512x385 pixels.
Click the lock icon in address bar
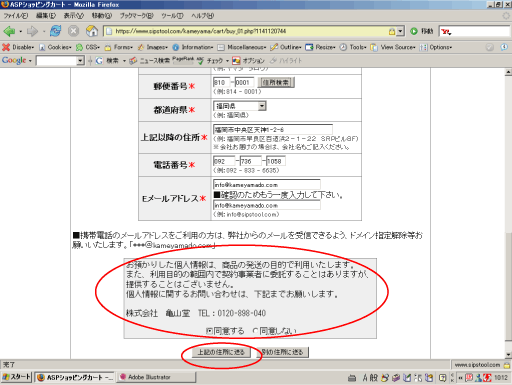click(392, 31)
